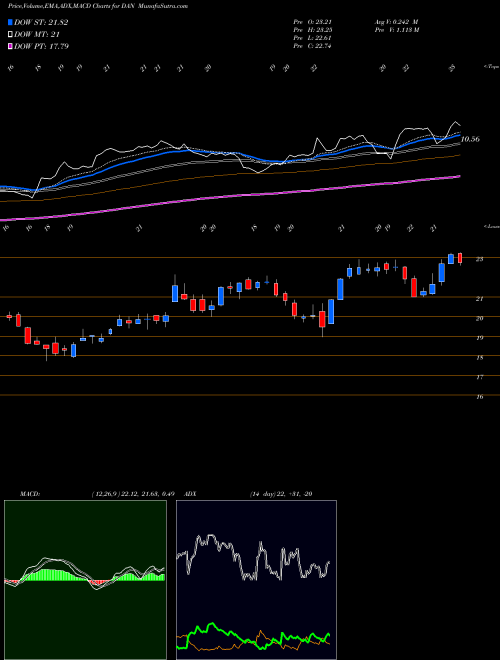Click the price axis label 20
The width and height of the screenshot is (500, 660).
click(x=479, y=318)
